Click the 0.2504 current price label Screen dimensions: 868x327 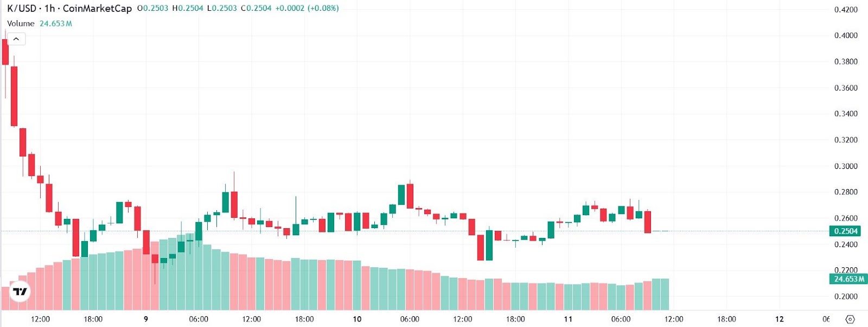[845, 231]
